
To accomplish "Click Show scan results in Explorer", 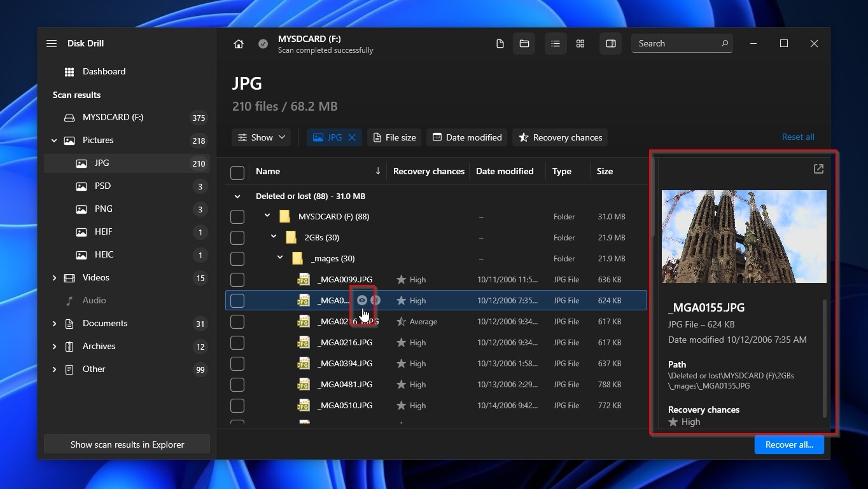I will (127, 444).
